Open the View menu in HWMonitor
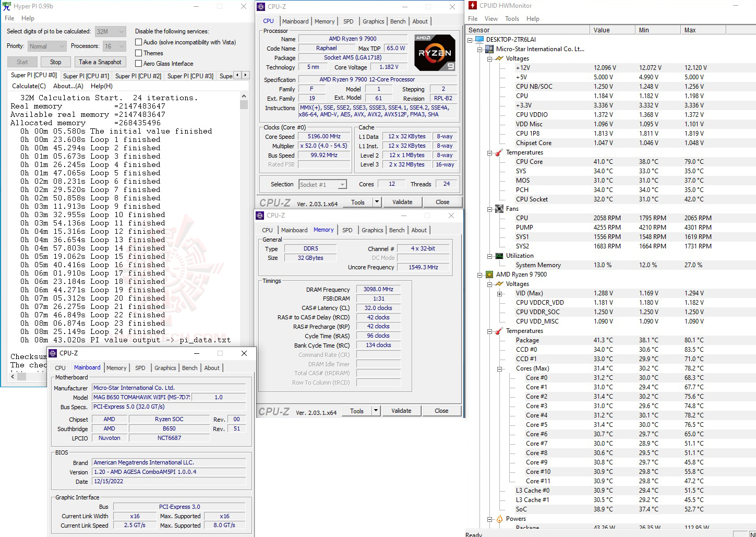756x537 pixels. click(x=491, y=19)
